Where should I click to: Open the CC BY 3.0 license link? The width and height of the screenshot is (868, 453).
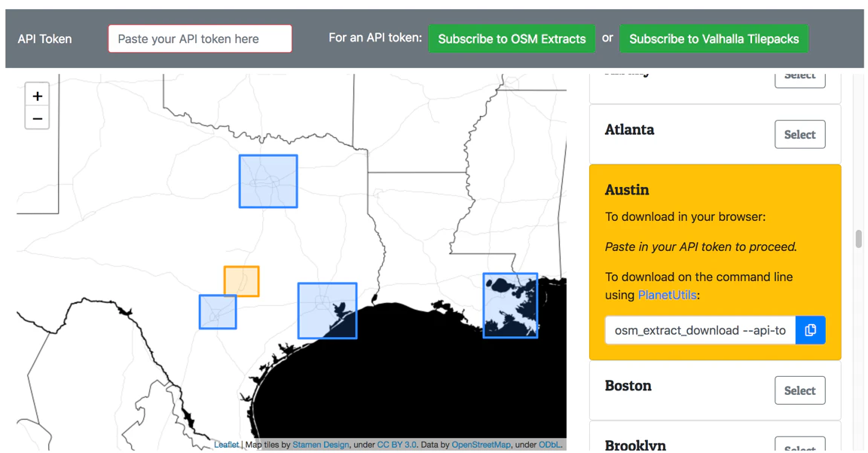pyautogui.click(x=396, y=445)
